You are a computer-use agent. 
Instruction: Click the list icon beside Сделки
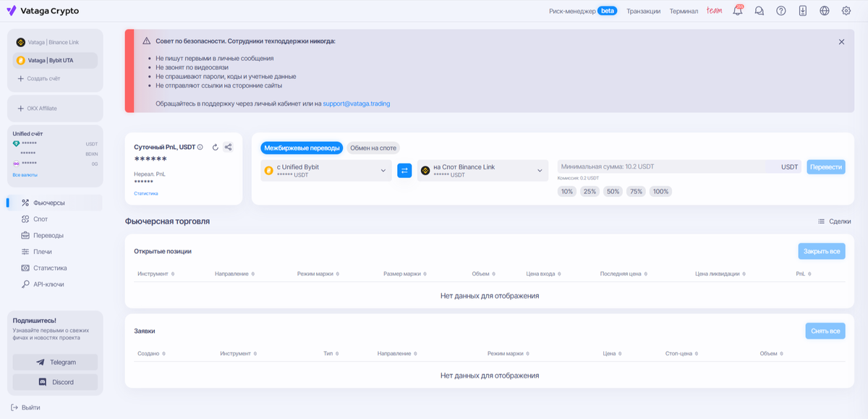point(821,221)
